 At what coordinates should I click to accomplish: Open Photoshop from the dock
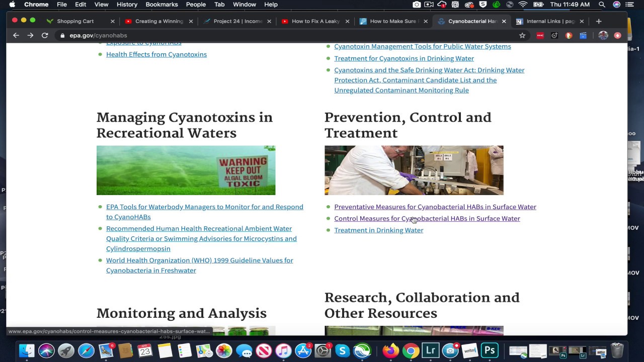click(x=490, y=350)
